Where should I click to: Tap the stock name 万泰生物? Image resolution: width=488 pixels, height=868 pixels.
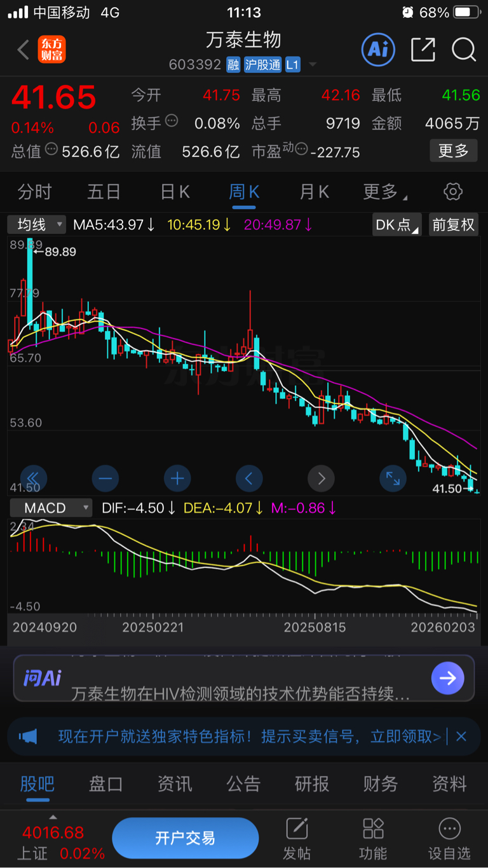(x=243, y=39)
